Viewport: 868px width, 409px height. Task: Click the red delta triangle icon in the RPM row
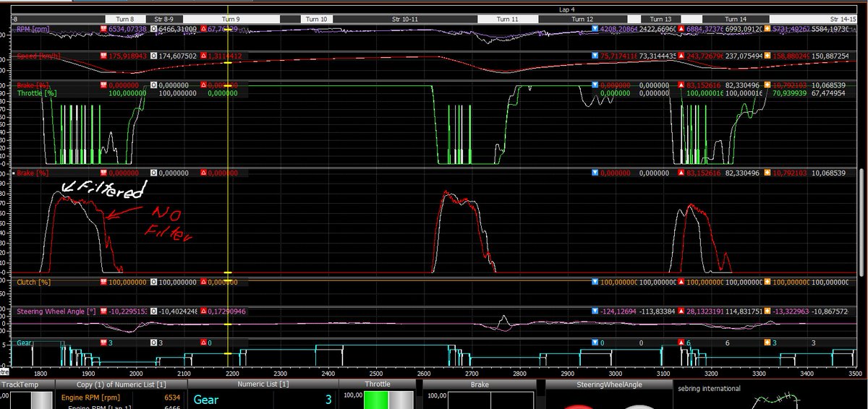[204, 29]
